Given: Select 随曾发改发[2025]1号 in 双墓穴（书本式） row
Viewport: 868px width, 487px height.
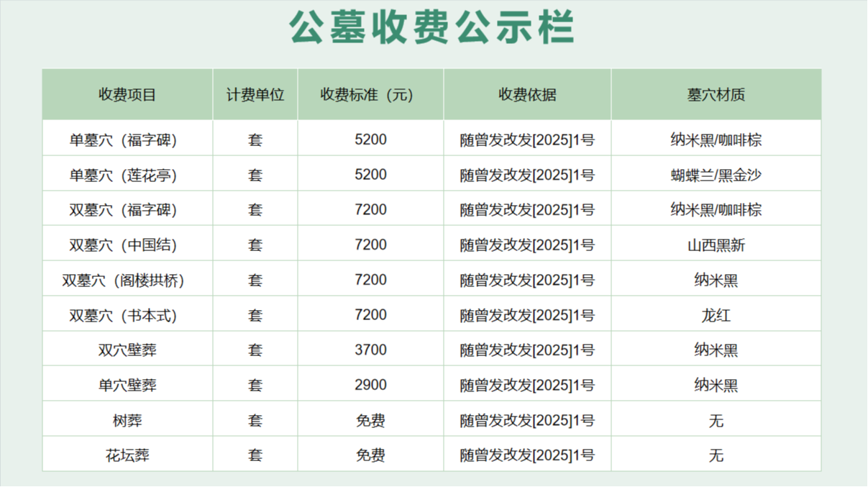Looking at the screenshot, I should [527, 314].
